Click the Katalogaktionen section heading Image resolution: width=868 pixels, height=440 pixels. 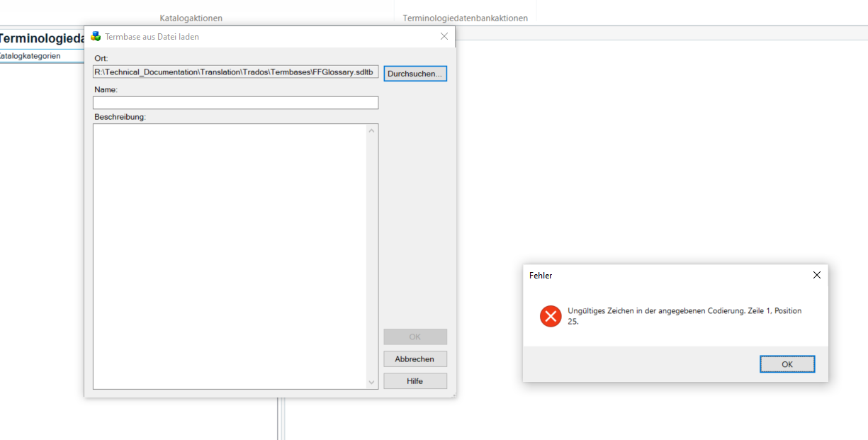pyautogui.click(x=191, y=18)
